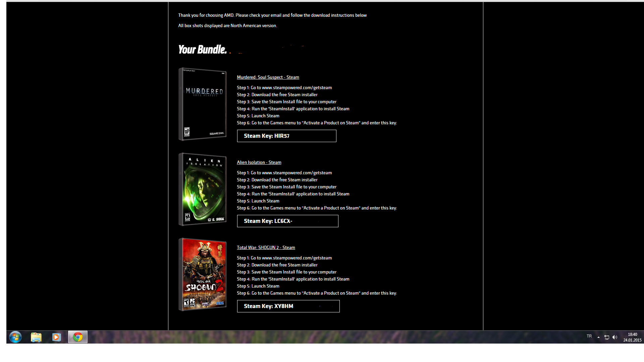Click Shogun 2 'Step 3: Save the Steam Install file'
The height and width of the screenshot is (362, 644).
286,272
